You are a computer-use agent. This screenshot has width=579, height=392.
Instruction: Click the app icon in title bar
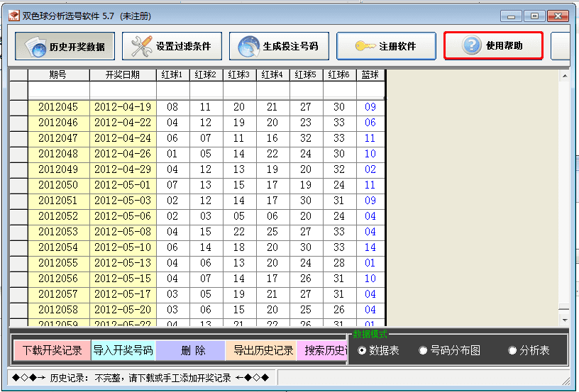[x=13, y=16]
